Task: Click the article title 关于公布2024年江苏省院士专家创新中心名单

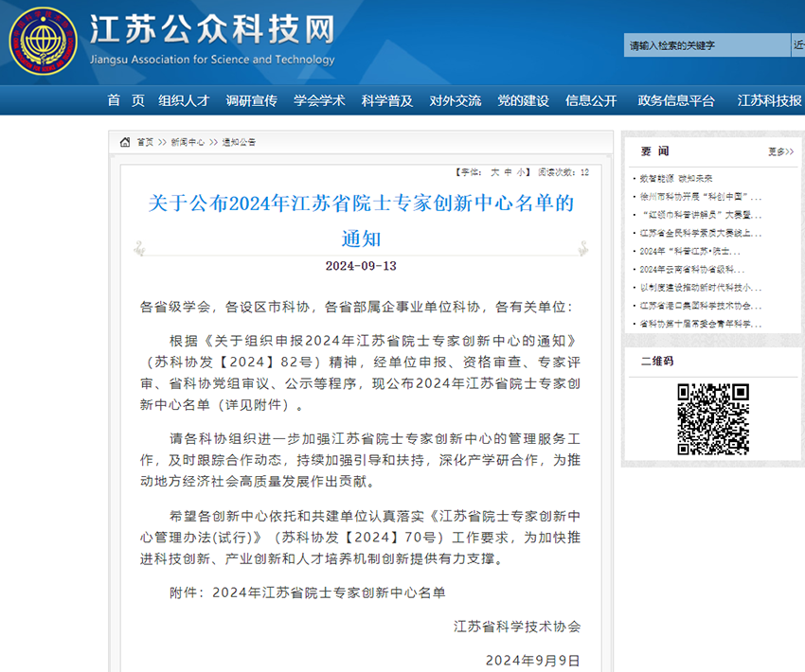Action: click(361, 221)
